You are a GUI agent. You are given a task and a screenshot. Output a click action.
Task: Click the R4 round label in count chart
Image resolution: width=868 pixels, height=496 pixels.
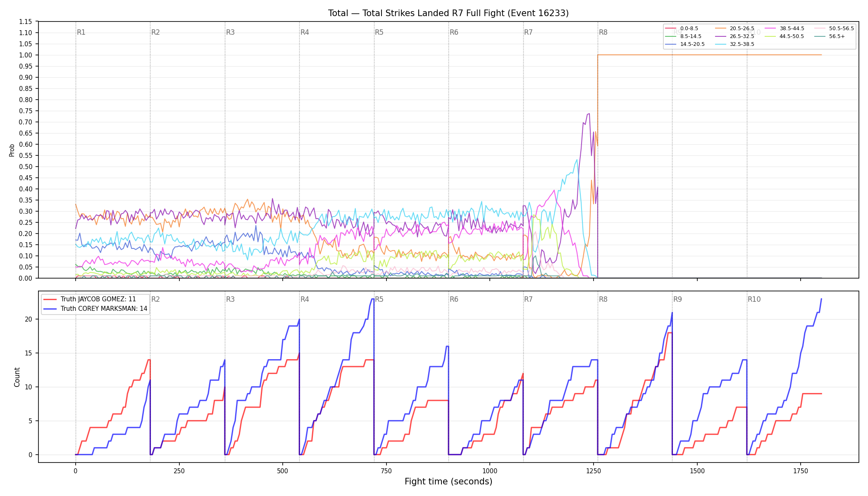click(305, 299)
